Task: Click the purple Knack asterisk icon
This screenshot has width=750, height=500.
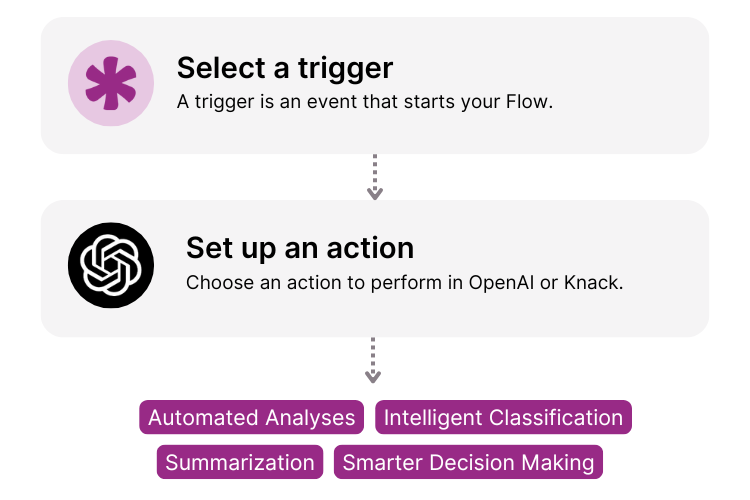Action: pyautogui.click(x=110, y=84)
